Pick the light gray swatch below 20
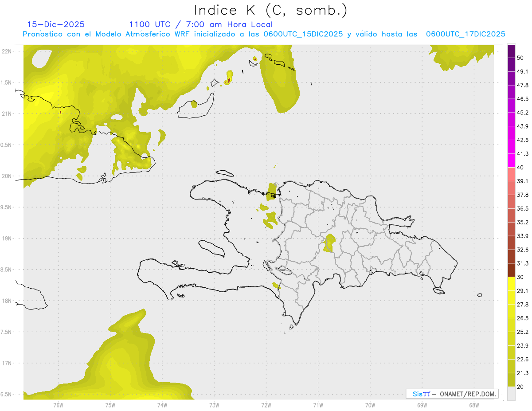 (511, 393)
